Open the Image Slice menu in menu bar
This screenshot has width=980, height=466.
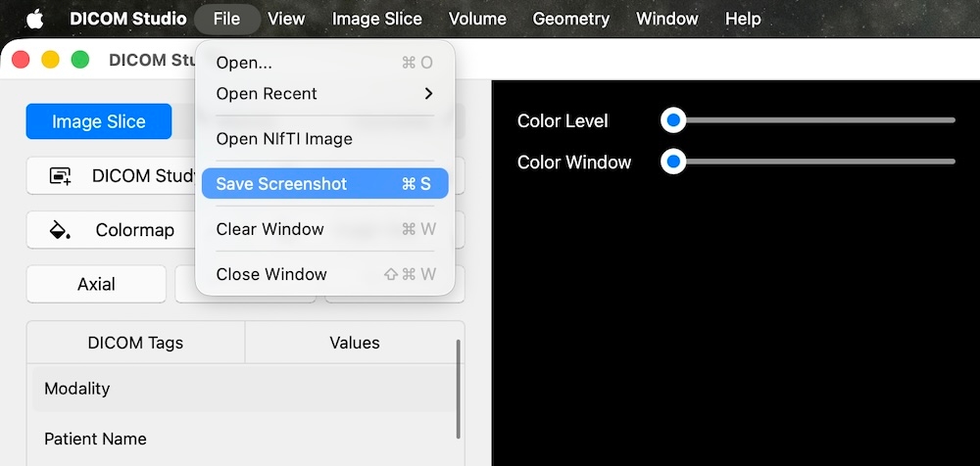[377, 19]
